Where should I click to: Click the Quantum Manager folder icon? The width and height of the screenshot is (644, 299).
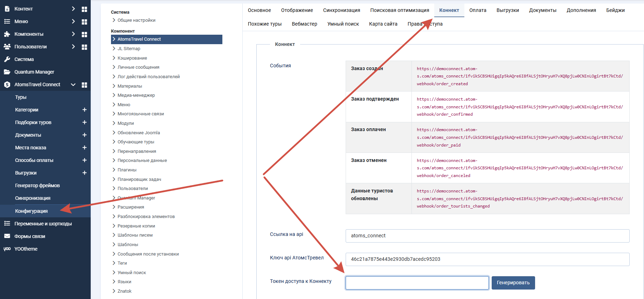pyautogui.click(x=7, y=72)
